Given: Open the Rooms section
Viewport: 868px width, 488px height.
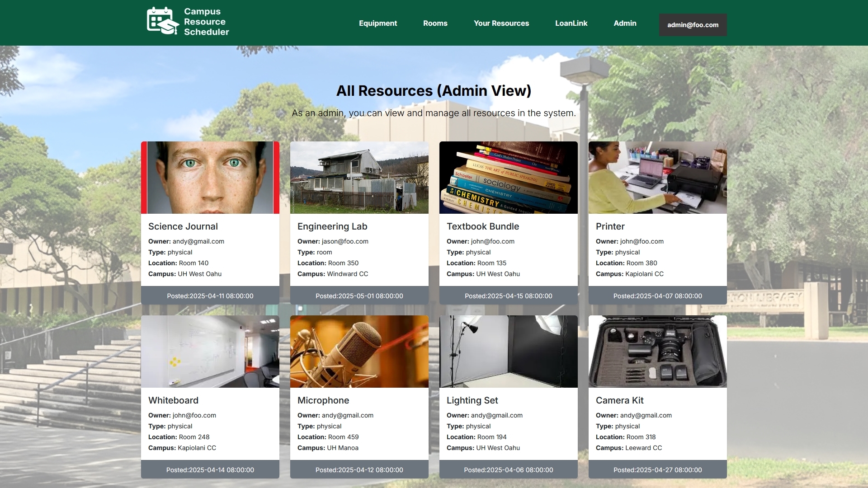Looking at the screenshot, I should [x=435, y=23].
